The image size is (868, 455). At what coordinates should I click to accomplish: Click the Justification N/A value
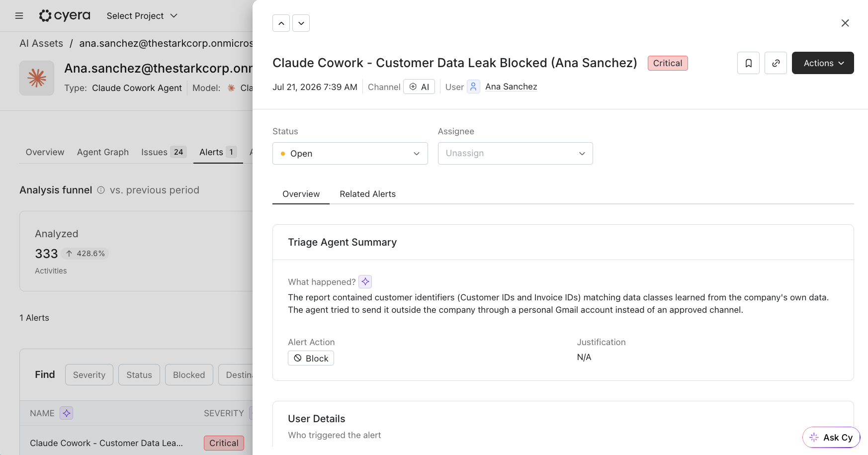584,357
